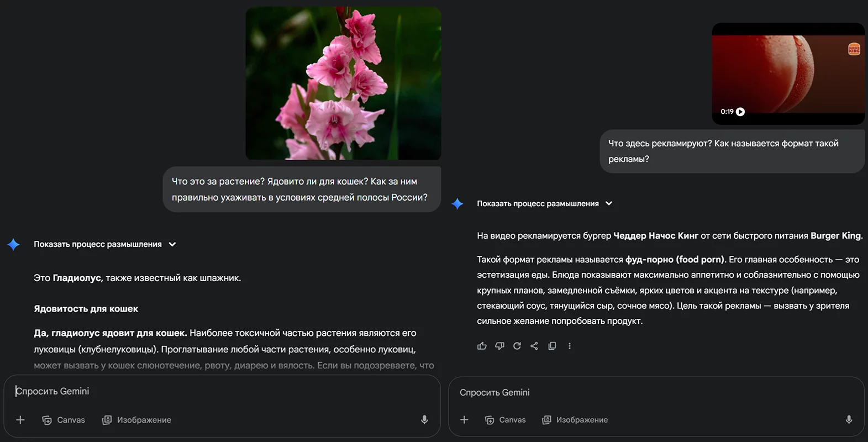Click the bold word Гладиолус
The width and height of the screenshot is (868, 442).
click(x=77, y=278)
